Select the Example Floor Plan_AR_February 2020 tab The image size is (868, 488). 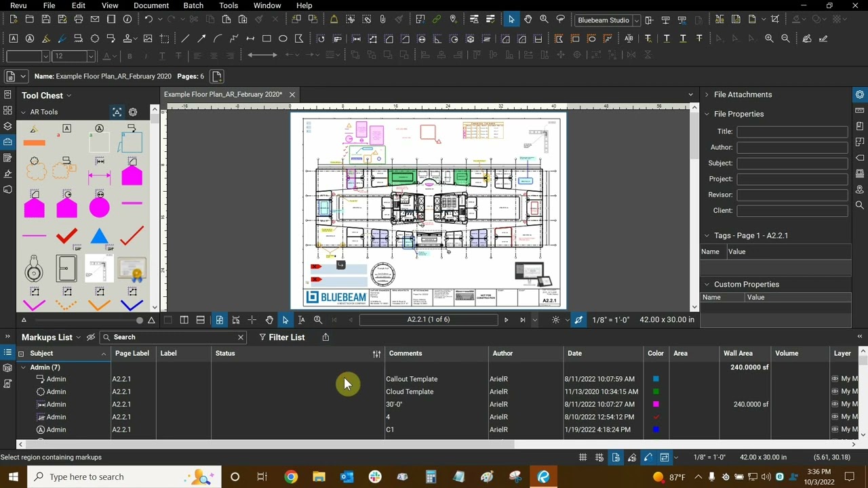point(223,94)
